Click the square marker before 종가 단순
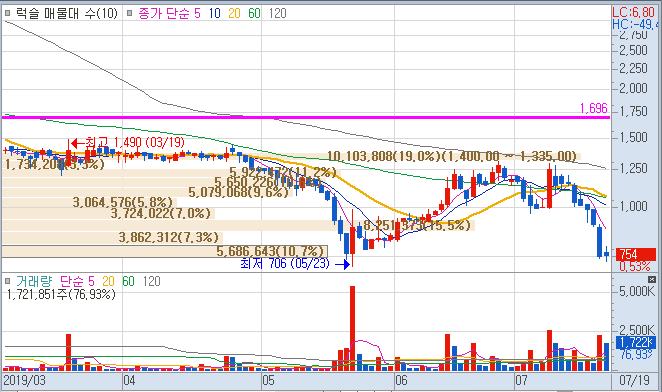 pos(130,14)
